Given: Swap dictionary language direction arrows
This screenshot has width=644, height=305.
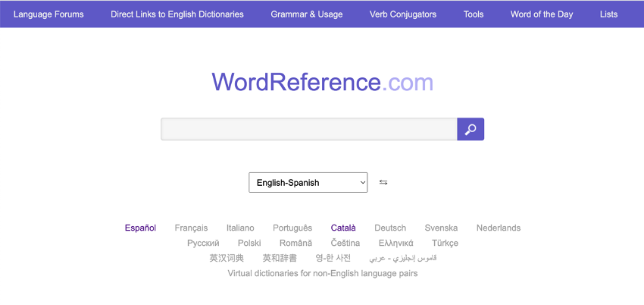Looking at the screenshot, I should click(x=383, y=183).
